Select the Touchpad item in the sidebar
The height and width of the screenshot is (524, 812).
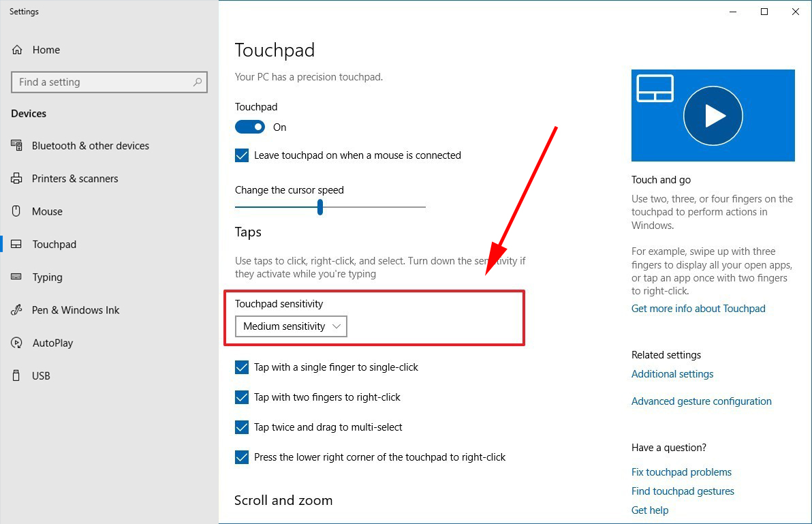(54, 244)
